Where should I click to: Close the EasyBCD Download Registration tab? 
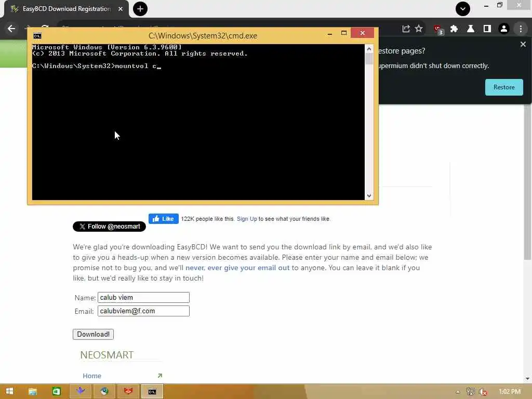[x=121, y=9]
